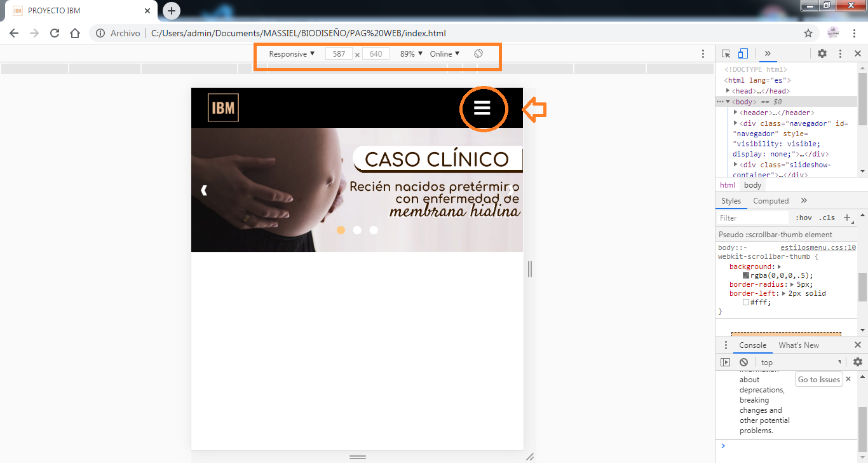Show the console sidebar
Viewport: 868px width, 463px height.
click(725, 363)
